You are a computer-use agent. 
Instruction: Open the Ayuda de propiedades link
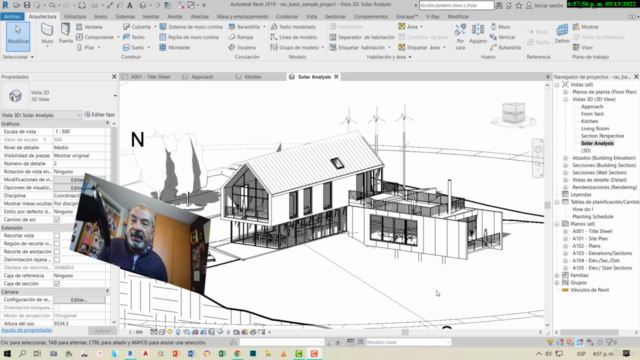pos(27,330)
